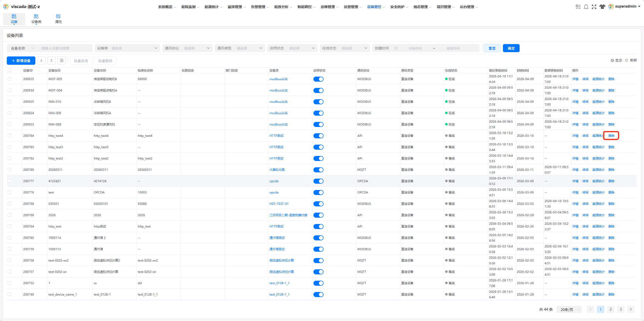Viewport: 644px width, 321px height.
Task: Open the theme shirt icon
Action: coord(602,7)
